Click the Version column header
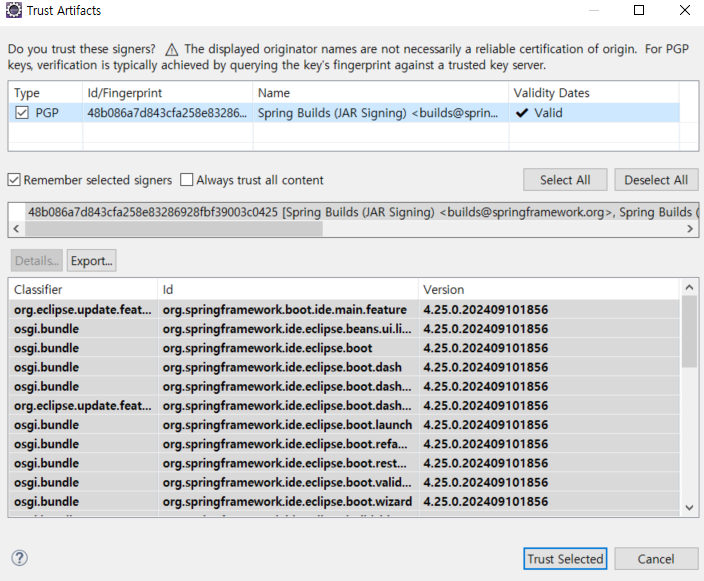The image size is (704, 581). tap(549, 290)
